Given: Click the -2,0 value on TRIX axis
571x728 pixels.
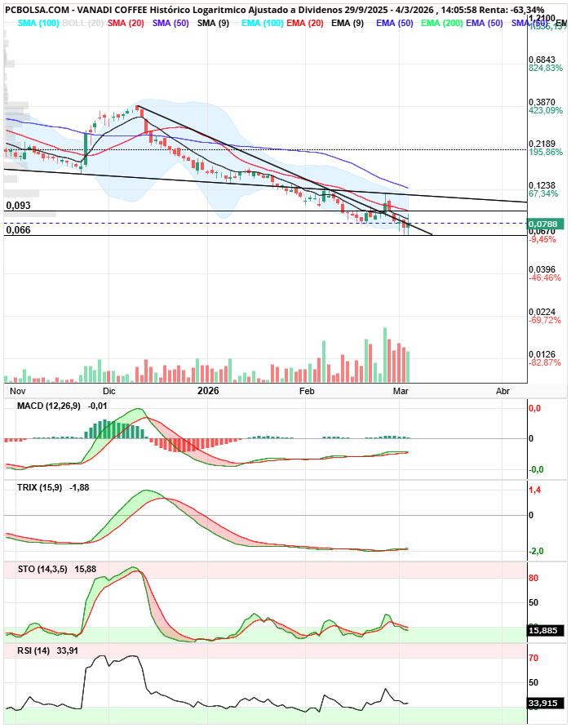Looking at the screenshot, I should pos(536,551).
